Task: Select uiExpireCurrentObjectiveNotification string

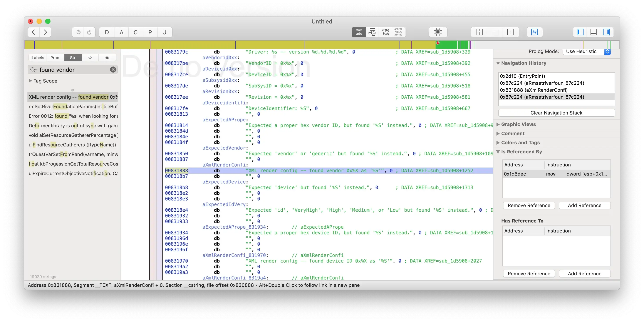Action: point(72,173)
